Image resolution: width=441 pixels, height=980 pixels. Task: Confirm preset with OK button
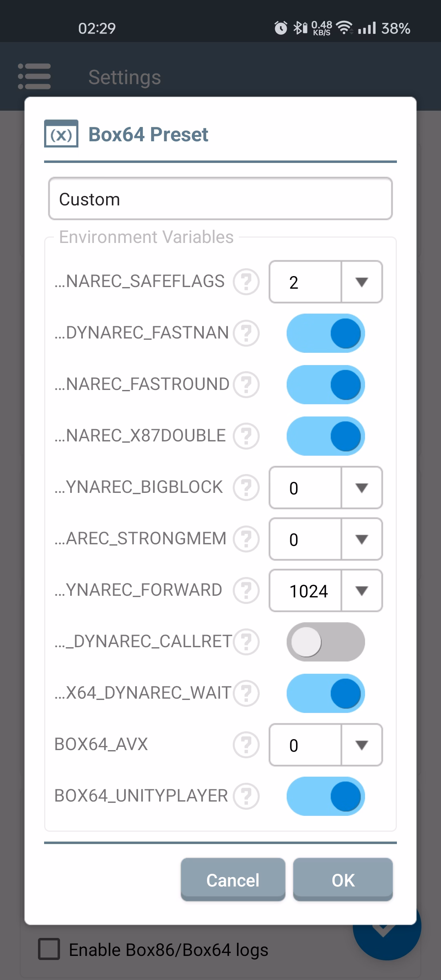pyautogui.click(x=343, y=880)
